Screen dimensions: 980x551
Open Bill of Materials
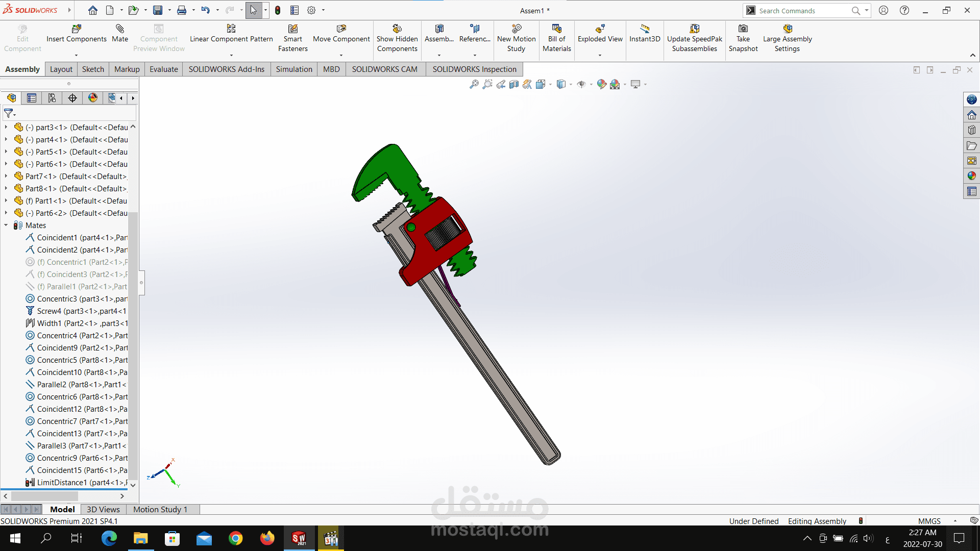pyautogui.click(x=557, y=38)
